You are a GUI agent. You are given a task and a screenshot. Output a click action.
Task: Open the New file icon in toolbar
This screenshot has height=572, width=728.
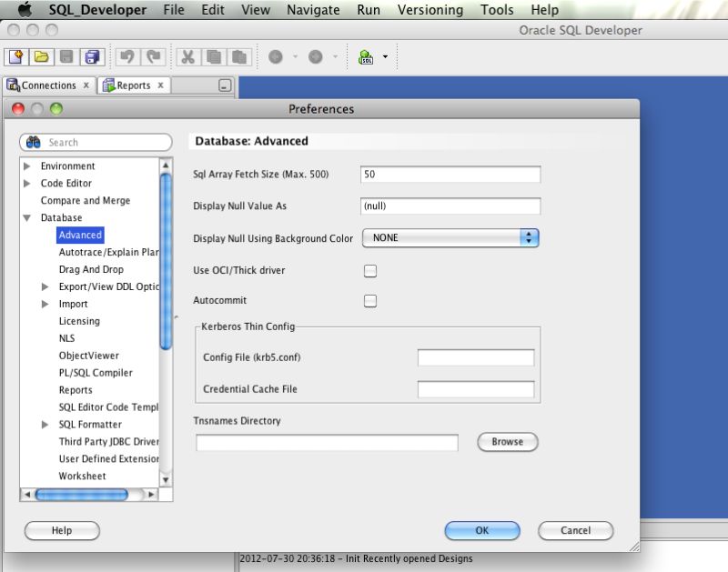[16, 55]
